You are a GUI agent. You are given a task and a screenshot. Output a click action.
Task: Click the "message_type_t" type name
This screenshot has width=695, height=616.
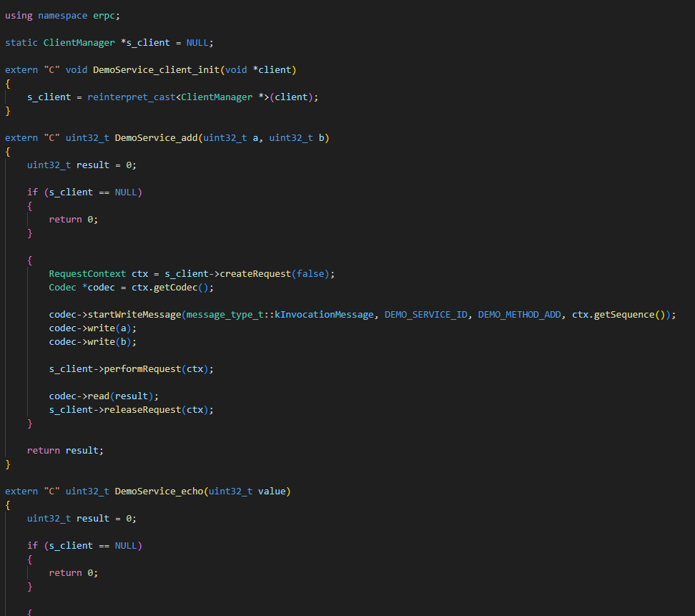click(225, 314)
